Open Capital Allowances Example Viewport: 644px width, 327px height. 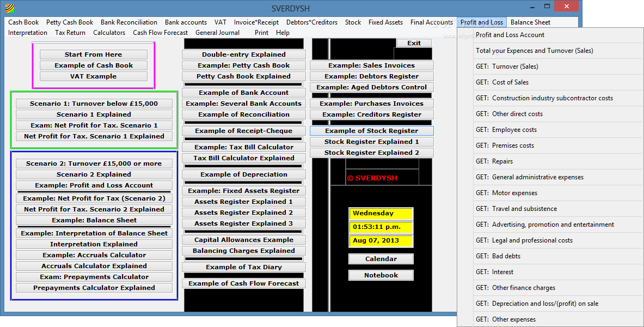point(244,240)
